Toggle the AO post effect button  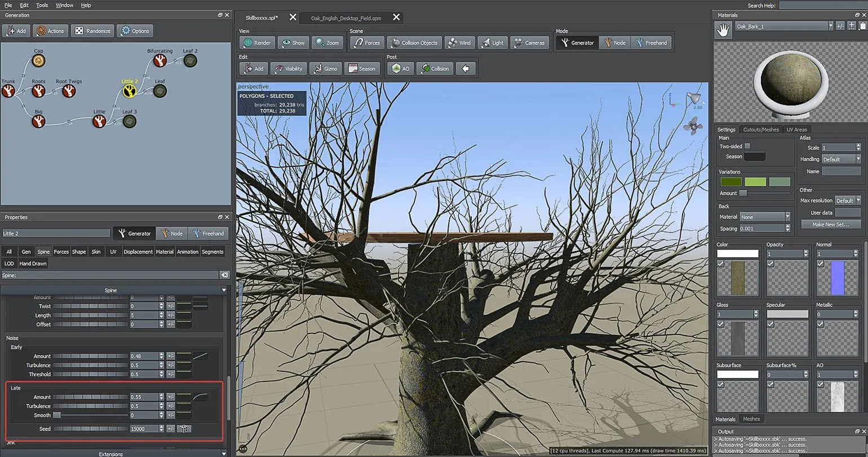pyautogui.click(x=400, y=69)
